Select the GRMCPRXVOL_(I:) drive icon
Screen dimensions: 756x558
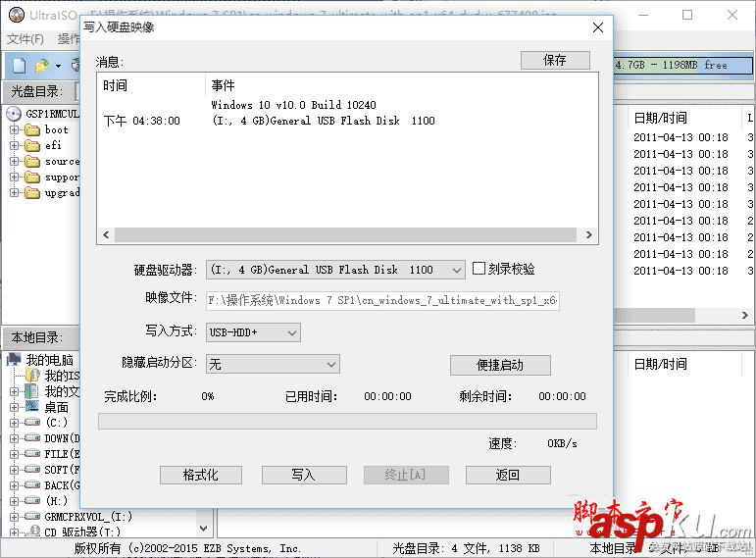(32, 517)
